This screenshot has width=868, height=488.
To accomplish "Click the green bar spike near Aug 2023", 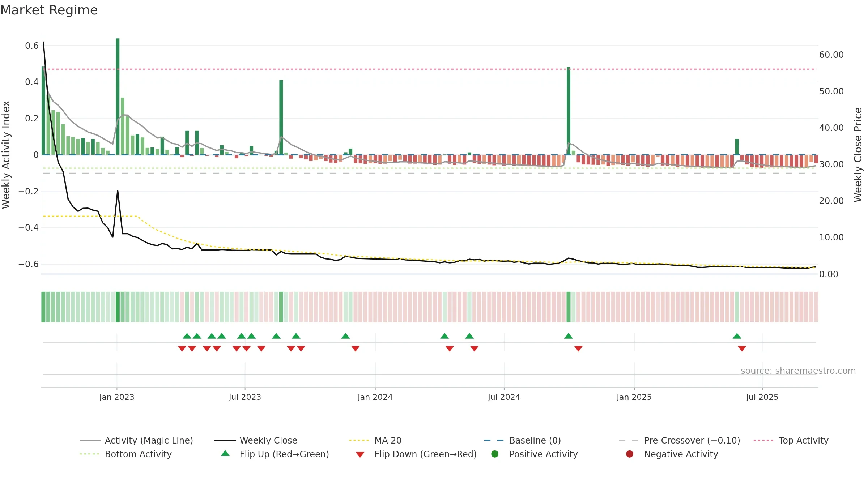I will point(281,117).
